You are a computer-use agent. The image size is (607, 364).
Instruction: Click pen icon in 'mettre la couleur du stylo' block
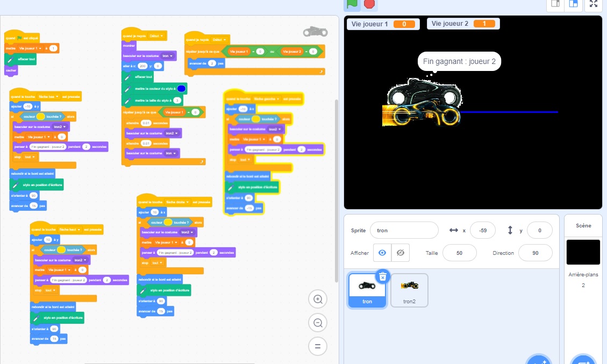click(127, 89)
